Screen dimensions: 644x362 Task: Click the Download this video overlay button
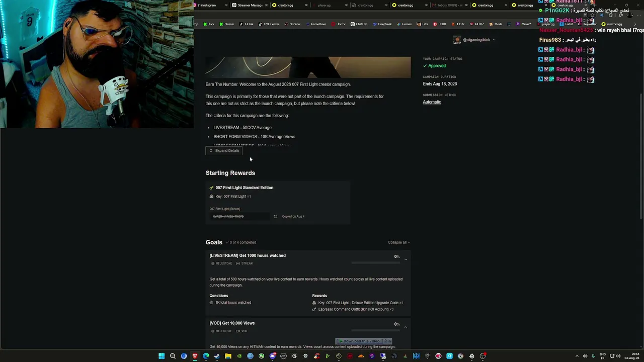coord(361,341)
